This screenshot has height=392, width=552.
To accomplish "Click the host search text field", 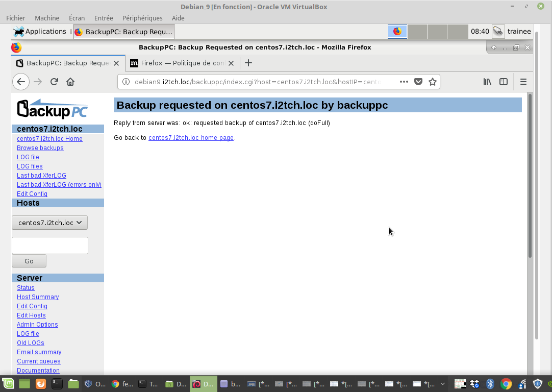I will click(x=50, y=246).
